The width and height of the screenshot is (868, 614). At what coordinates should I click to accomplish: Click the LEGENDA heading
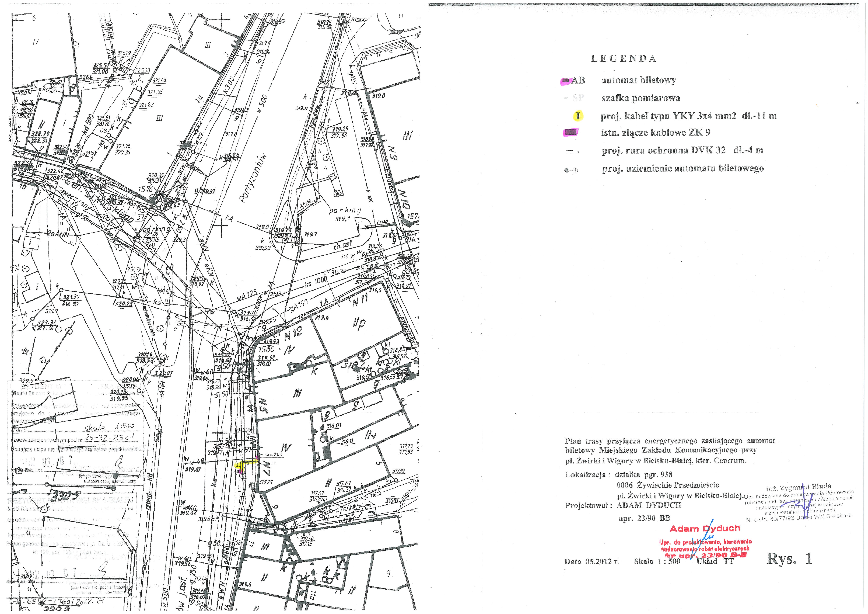click(x=623, y=59)
